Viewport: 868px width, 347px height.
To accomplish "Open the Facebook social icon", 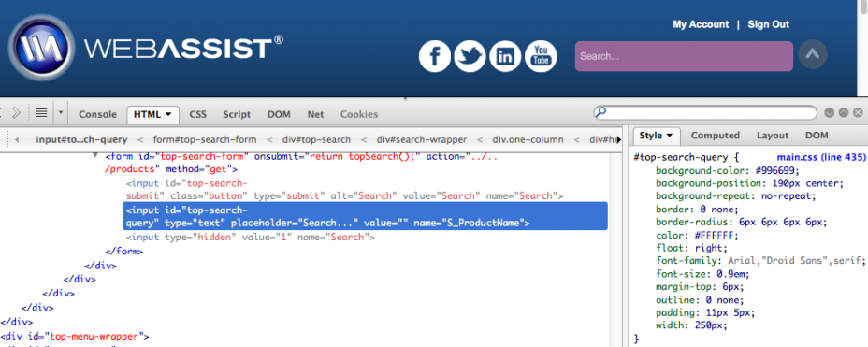I will pyautogui.click(x=435, y=56).
